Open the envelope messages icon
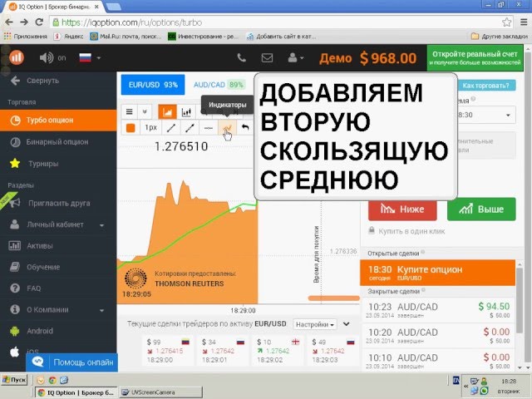Image resolution: width=532 pixels, height=399 pixels. click(267, 58)
